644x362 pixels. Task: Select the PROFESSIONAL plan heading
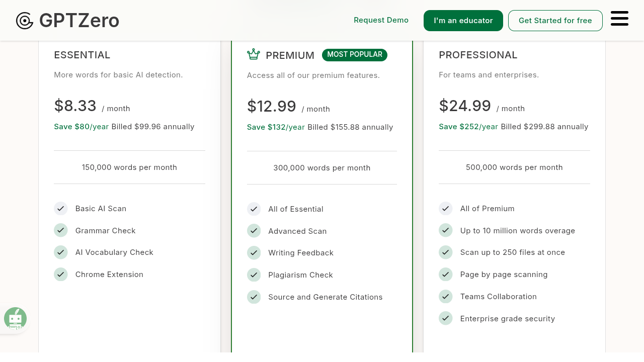click(x=478, y=55)
